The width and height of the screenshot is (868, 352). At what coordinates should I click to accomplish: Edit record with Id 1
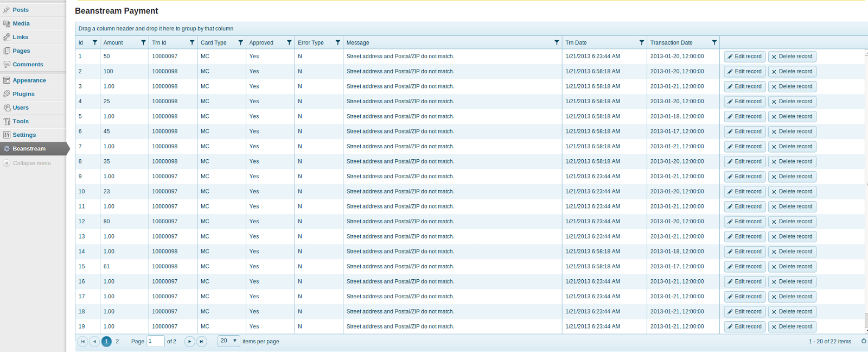click(745, 56)
